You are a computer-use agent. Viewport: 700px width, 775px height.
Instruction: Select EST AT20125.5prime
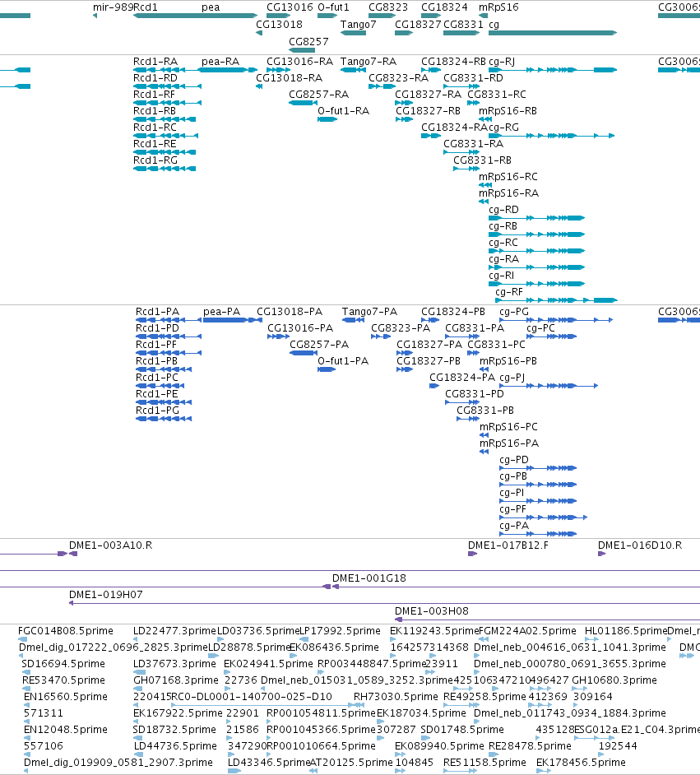pyautogui.click(x=351, y=762)
